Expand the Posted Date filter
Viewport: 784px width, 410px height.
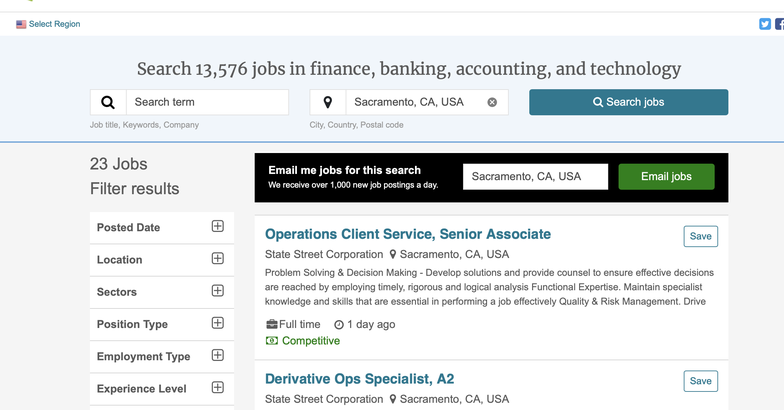(218, 226)
